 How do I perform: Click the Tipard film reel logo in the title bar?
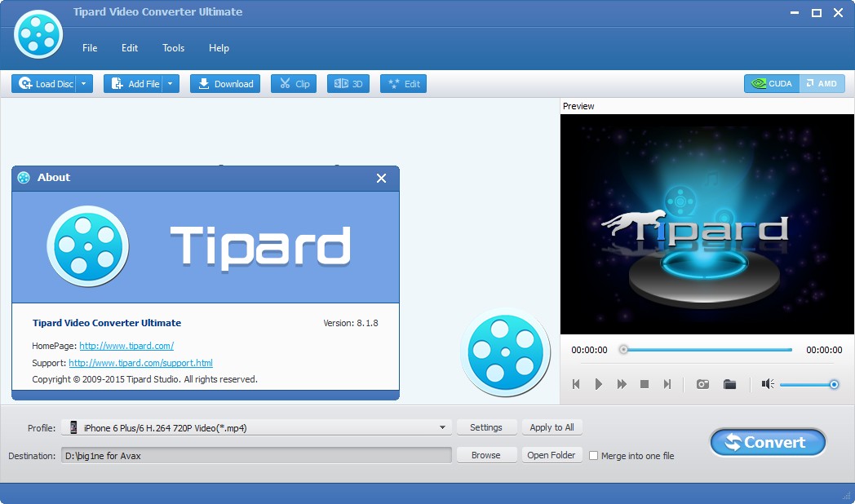(x=38, y=33)
